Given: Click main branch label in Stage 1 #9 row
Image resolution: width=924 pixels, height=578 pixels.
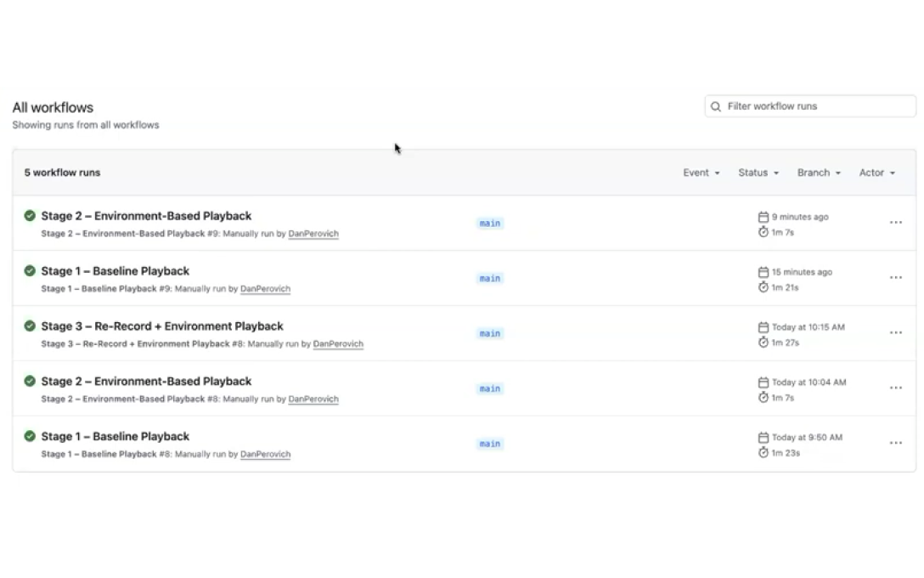Looking at the screenshot, I should coord(490,279).
